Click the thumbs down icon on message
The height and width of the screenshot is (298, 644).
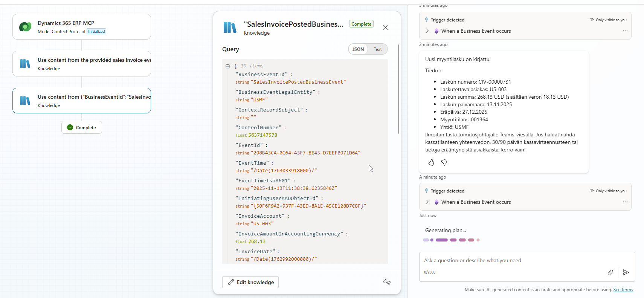click(444, 162)
